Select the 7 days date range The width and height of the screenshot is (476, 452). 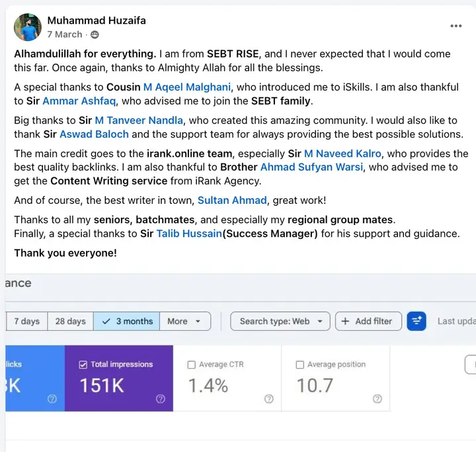pos(26,321)
